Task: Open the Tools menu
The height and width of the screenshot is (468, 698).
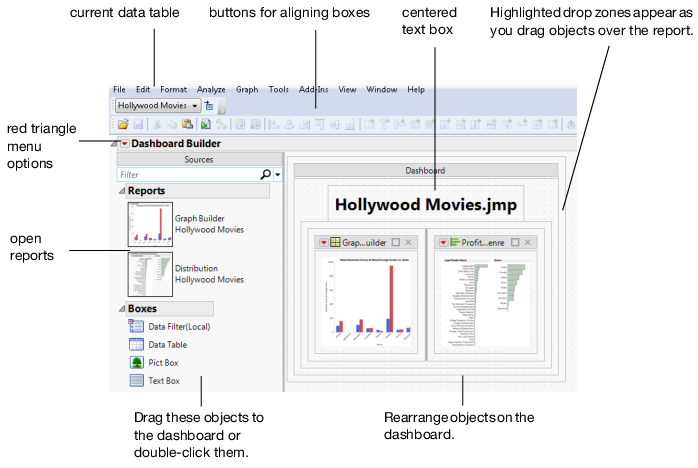Action: coord(279,90)
